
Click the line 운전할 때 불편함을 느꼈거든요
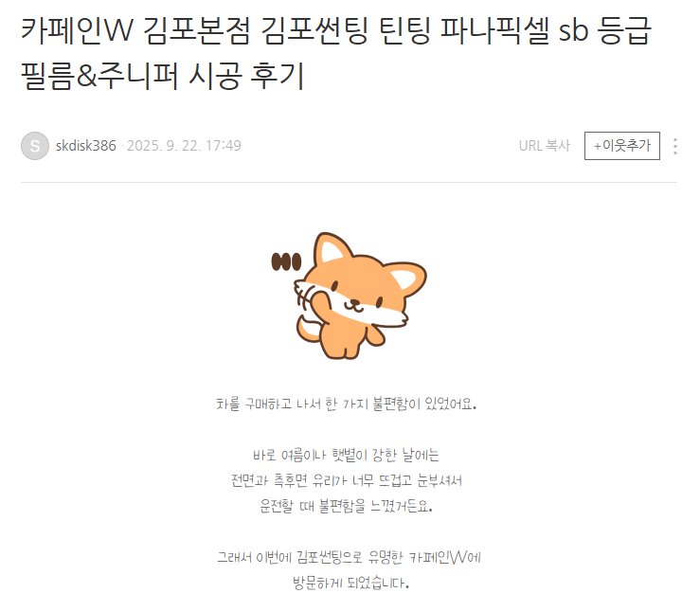point(346,506)
